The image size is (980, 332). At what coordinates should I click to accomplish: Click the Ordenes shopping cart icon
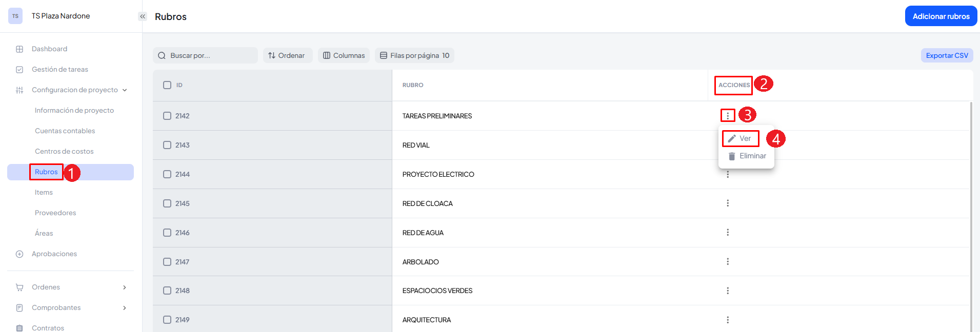coord(19,287)
